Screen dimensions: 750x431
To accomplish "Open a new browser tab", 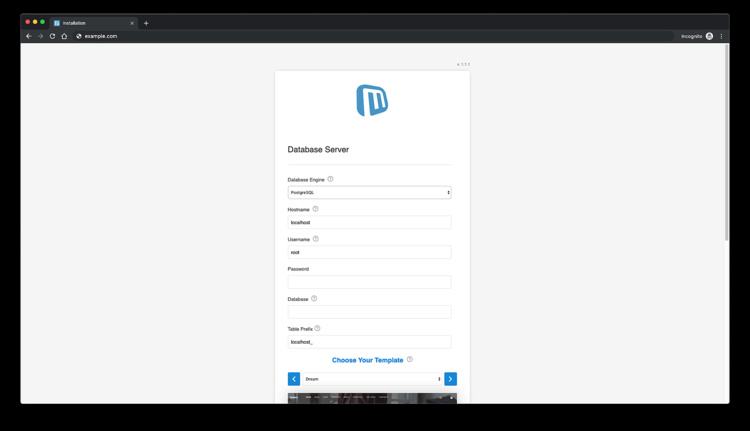I will (x=146, y=23).
